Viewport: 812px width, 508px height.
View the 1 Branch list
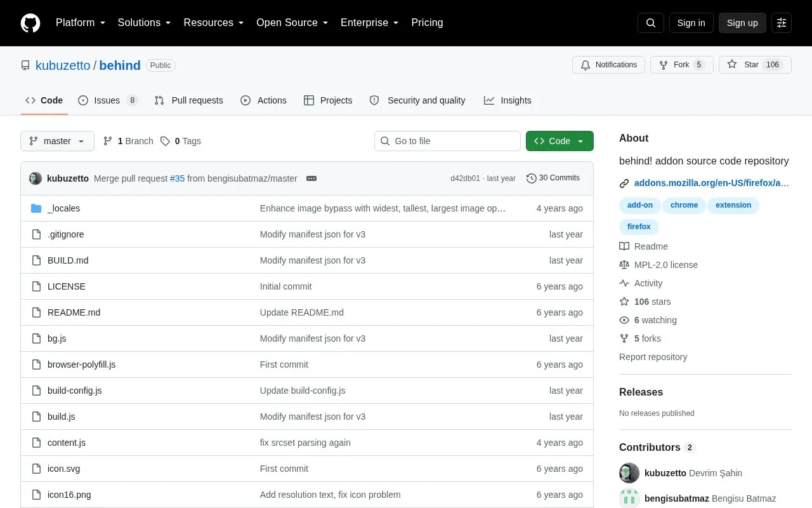128,141
